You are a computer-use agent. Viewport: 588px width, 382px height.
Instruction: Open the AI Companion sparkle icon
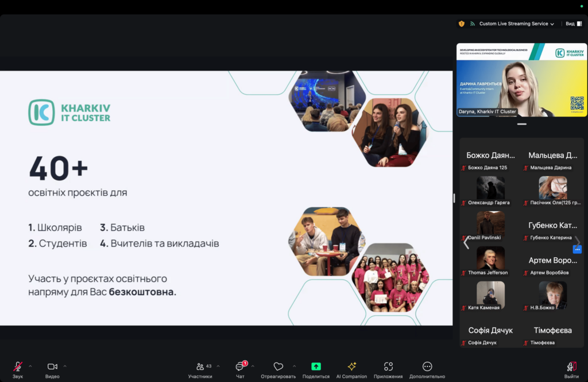[352, 366]
